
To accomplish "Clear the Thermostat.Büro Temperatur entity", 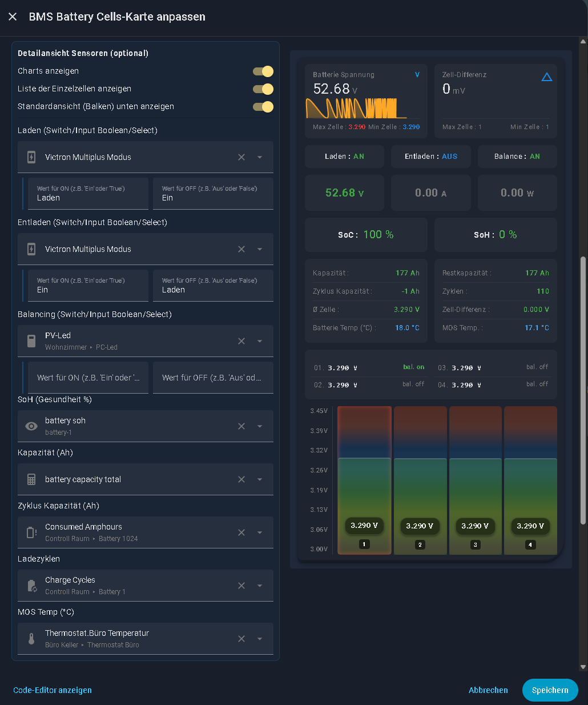I will (241, 639).
